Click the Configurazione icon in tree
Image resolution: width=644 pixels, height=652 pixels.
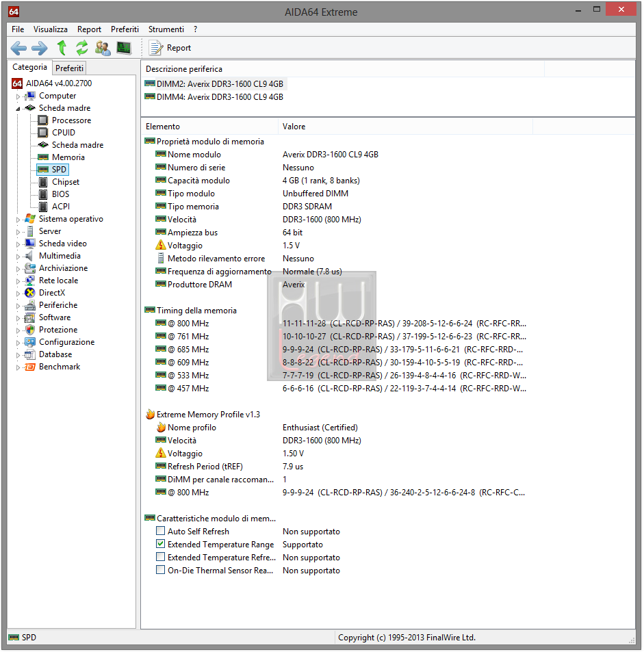(x=30, y=342)
